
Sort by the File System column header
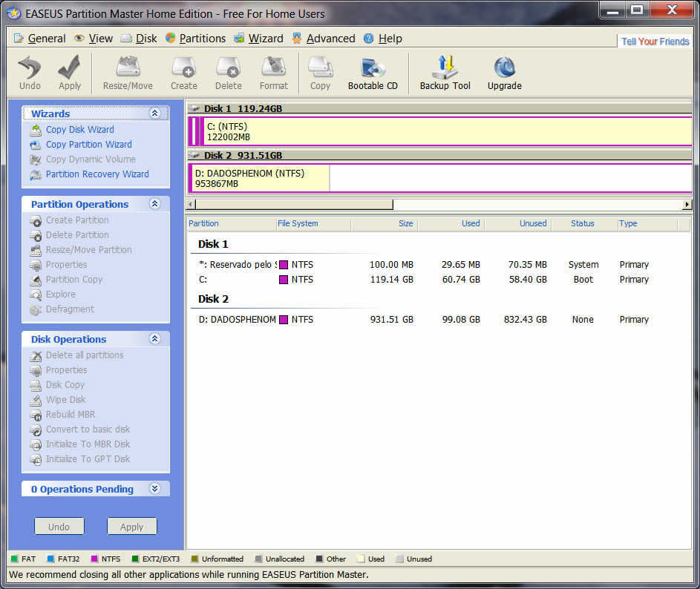tap(313, 223)
